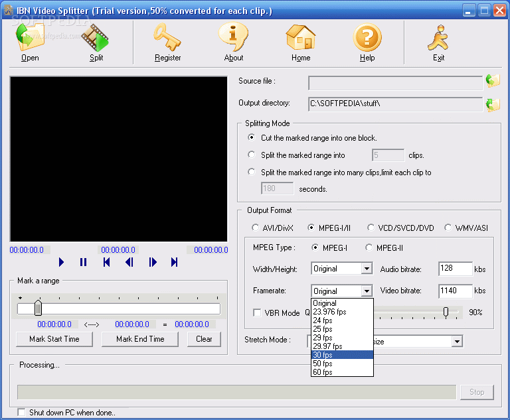Select '60 fps' framerate
This screenshot has height=420, width=510.
pos(342,372)
